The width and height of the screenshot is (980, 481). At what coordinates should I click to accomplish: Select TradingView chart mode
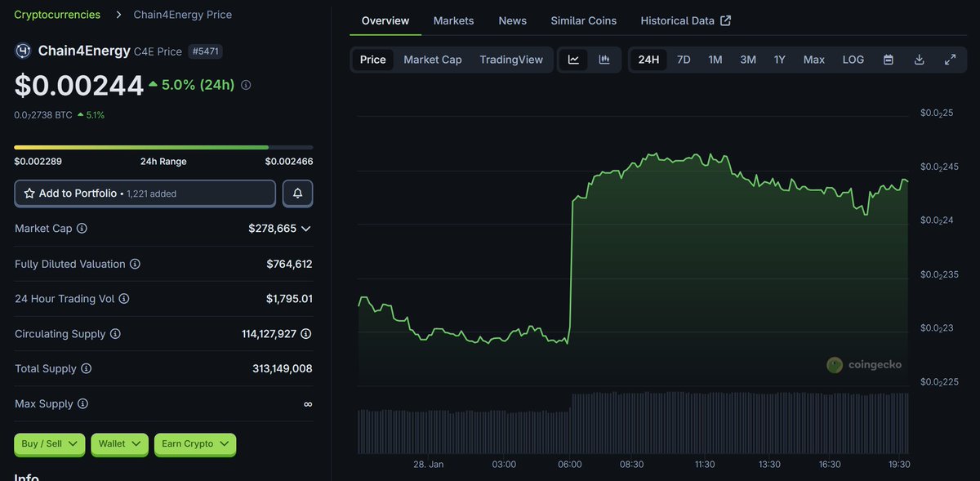511,60
